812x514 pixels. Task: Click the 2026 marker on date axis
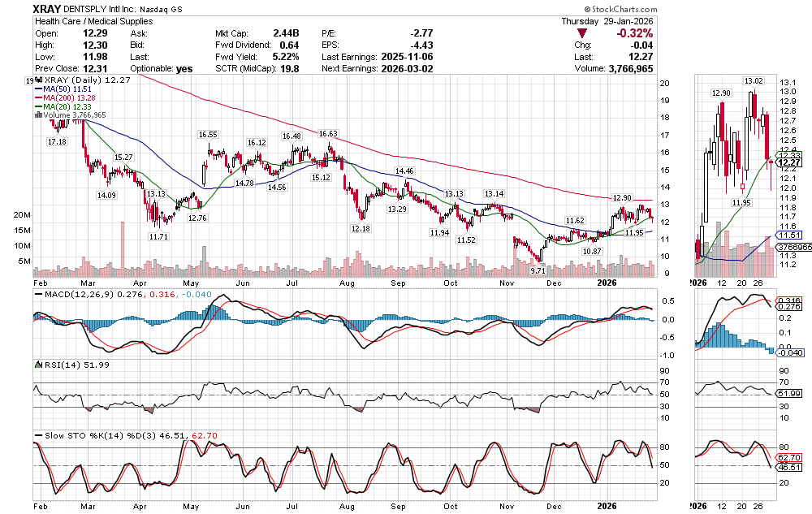coord(605,282)
